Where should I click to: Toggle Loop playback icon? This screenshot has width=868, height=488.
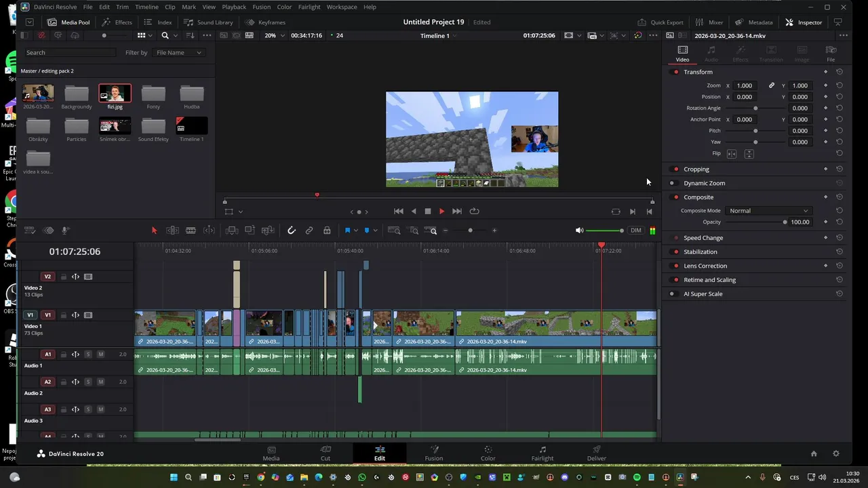474,211
